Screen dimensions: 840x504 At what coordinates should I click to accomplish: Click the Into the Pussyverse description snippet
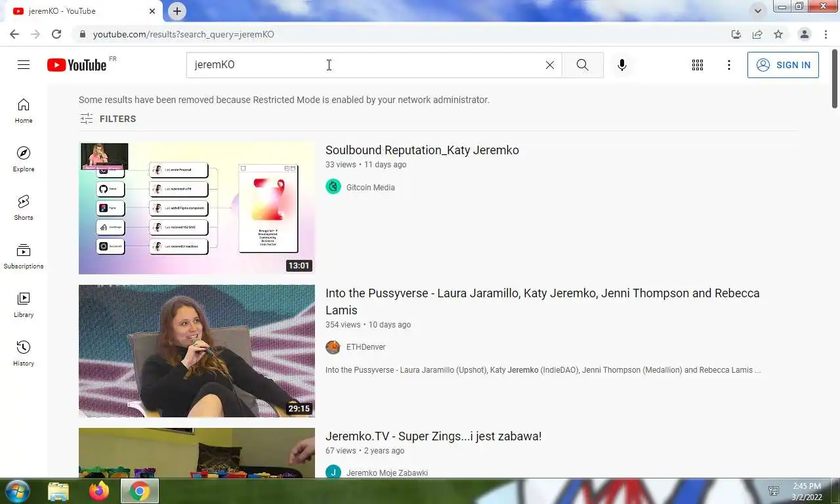(x=543, y=370)
